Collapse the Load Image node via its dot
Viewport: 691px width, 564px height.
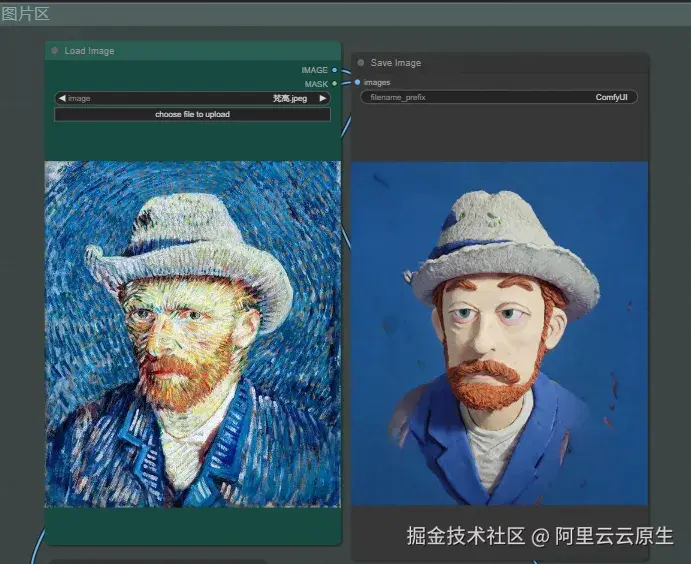[55, 51]
